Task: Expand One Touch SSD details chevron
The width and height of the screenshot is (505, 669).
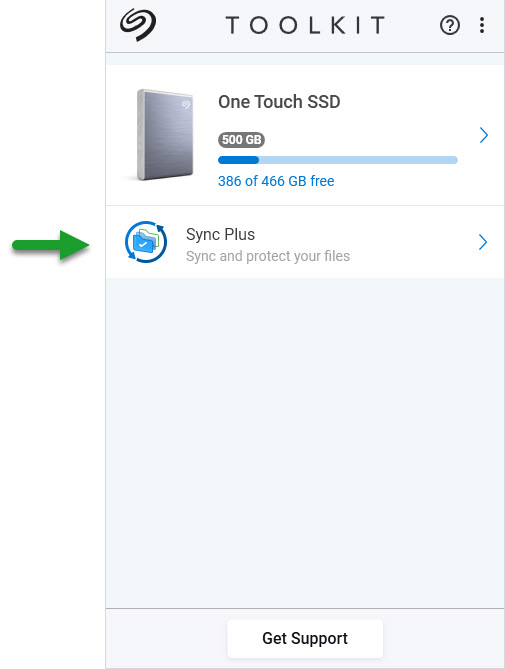Action: tap(483, 135)
